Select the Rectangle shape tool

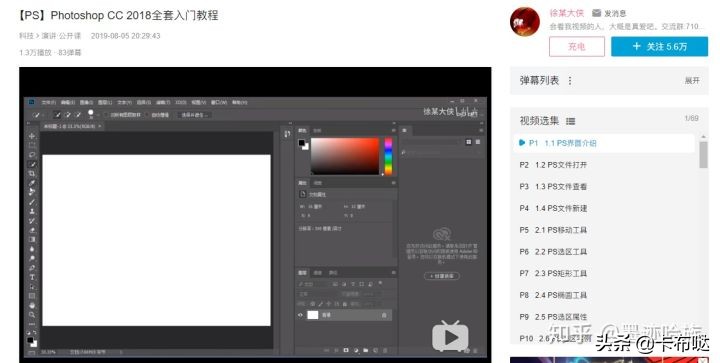coord(32,296)
